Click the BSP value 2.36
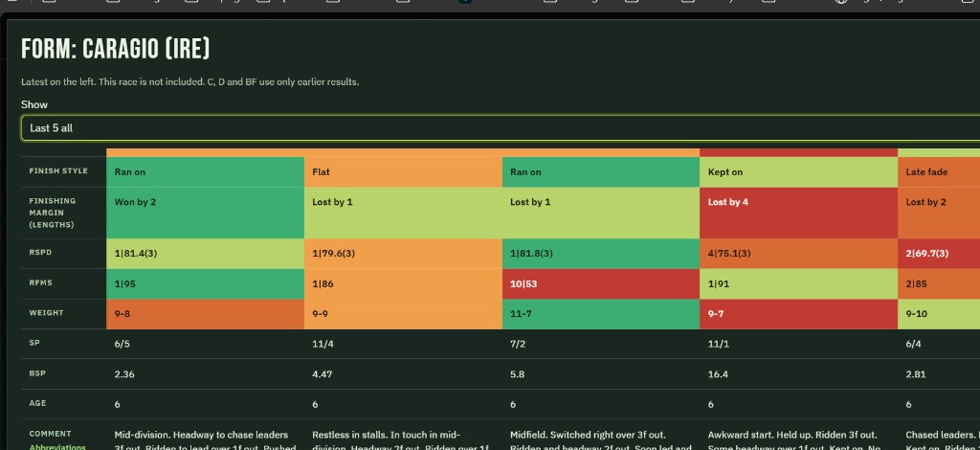This screenshot has width=980, height=450. [x=124, y=374]
